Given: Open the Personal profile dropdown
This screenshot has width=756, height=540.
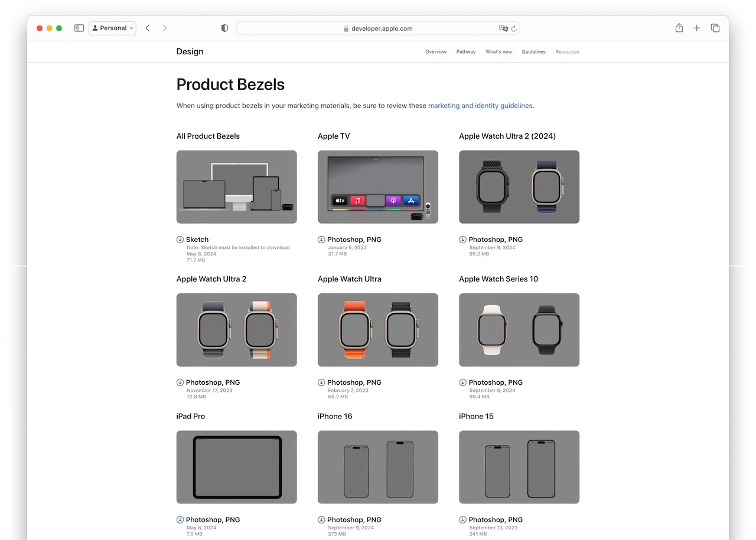Looking at the screenshot, I should [x=112, y=28].
